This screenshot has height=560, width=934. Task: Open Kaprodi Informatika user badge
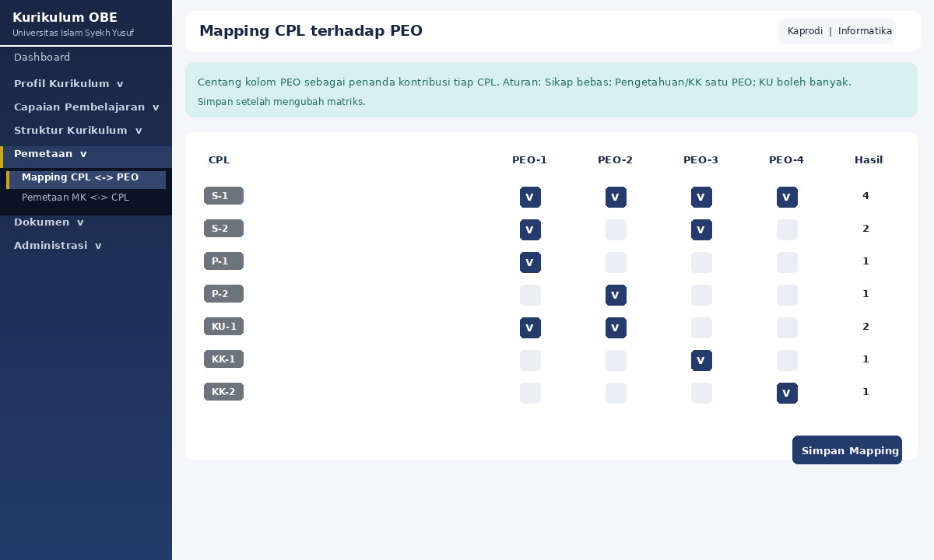[x=837, y=31]
